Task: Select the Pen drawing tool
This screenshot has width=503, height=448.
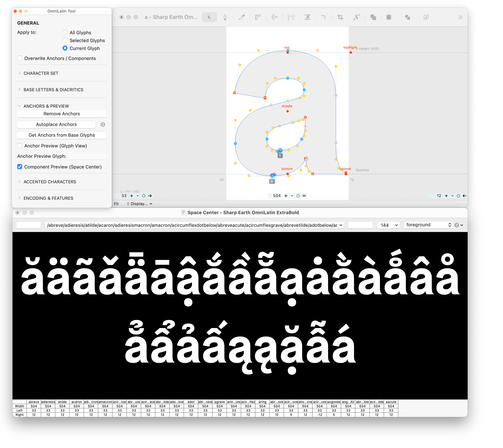Action: (225, 17)
